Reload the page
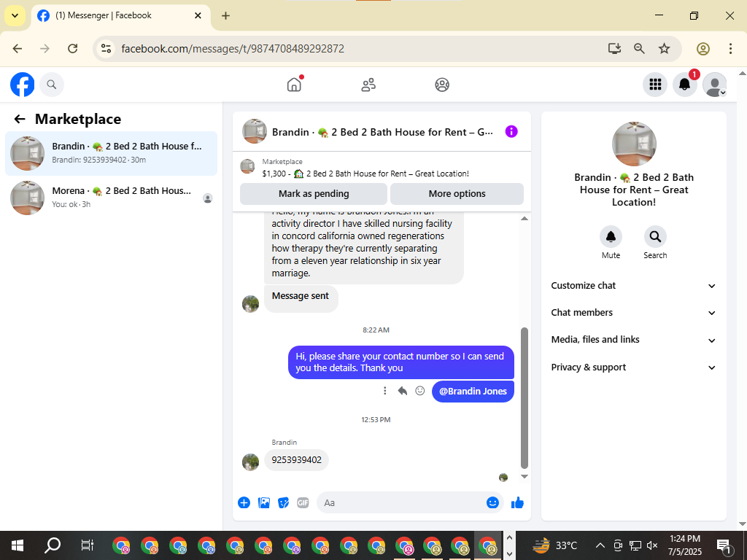The height and width of the screenshot is (560, 747). (x=72, y=49)
